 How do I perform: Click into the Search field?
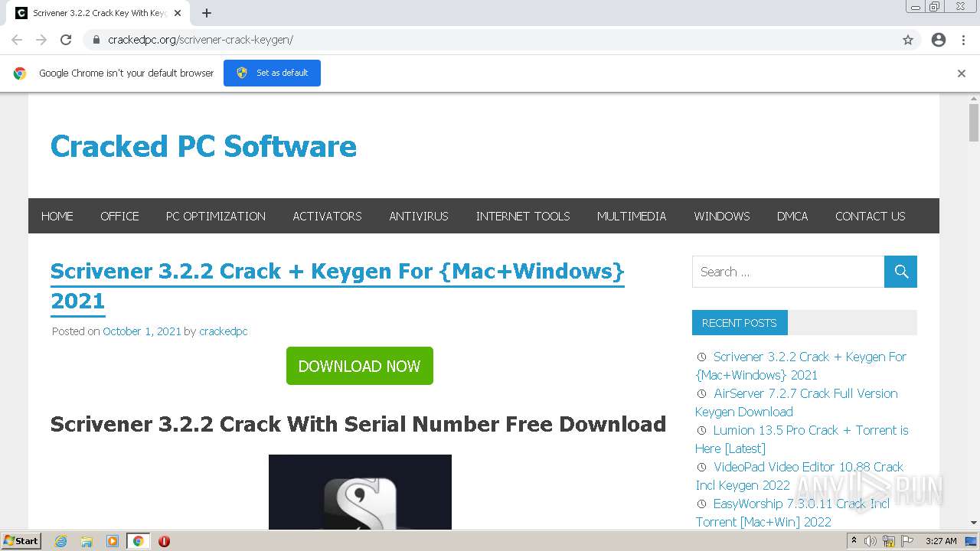click(788, 272)
